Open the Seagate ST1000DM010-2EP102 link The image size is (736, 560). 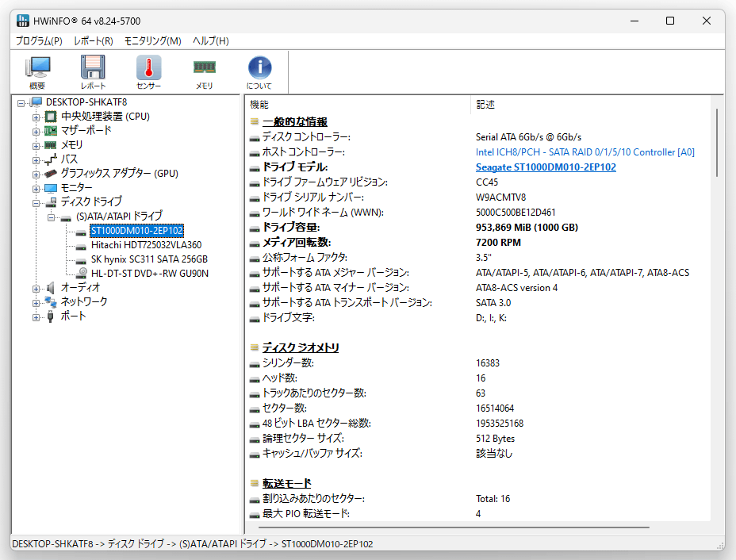pyautogui.click(x=546, y=167)
